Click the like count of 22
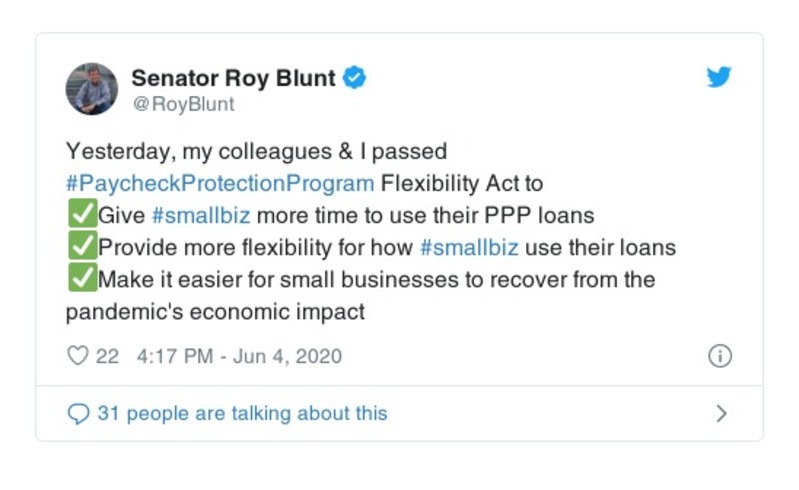Screen dimensions: 799x490 pos(107,356)
